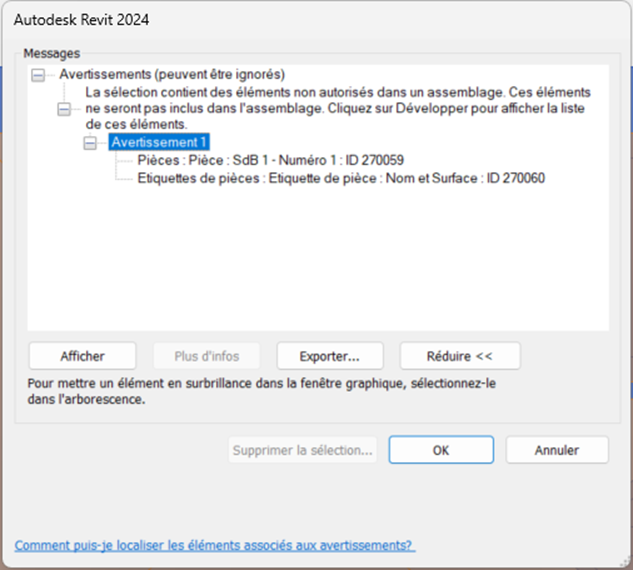Screen dimensions: 633x570
Task: Select Etiquettes de pièces ID 270060 entry
Action: (x=340, y=178)
